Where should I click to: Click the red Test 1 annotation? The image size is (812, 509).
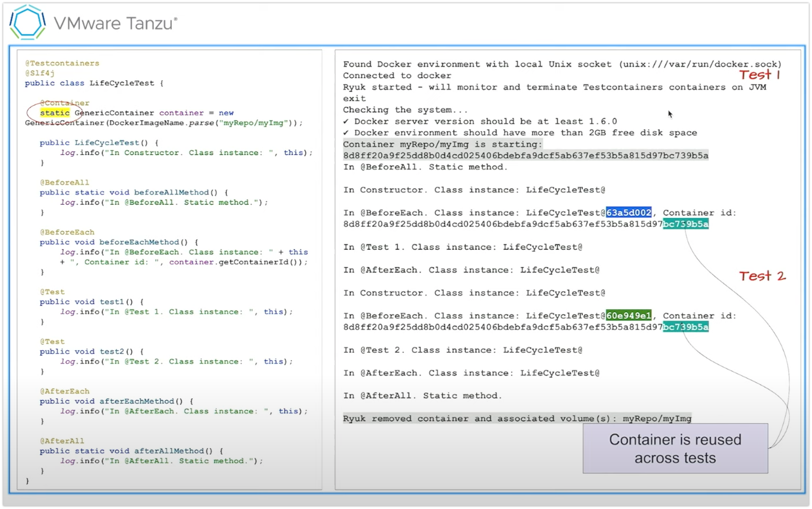[x=759, y=75]
